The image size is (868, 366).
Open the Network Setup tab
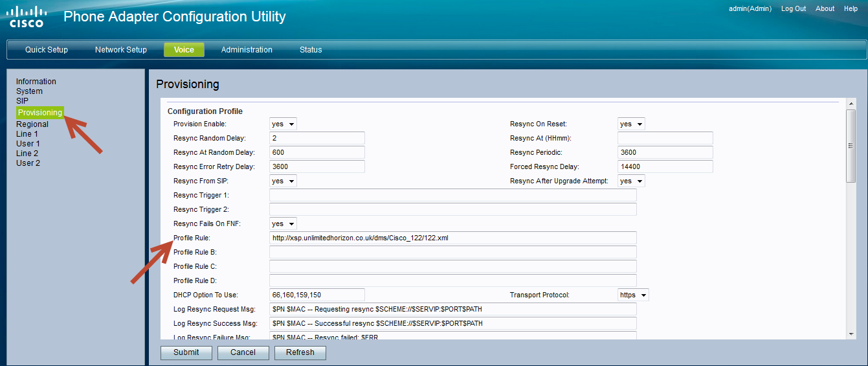[x=121, y=50]
